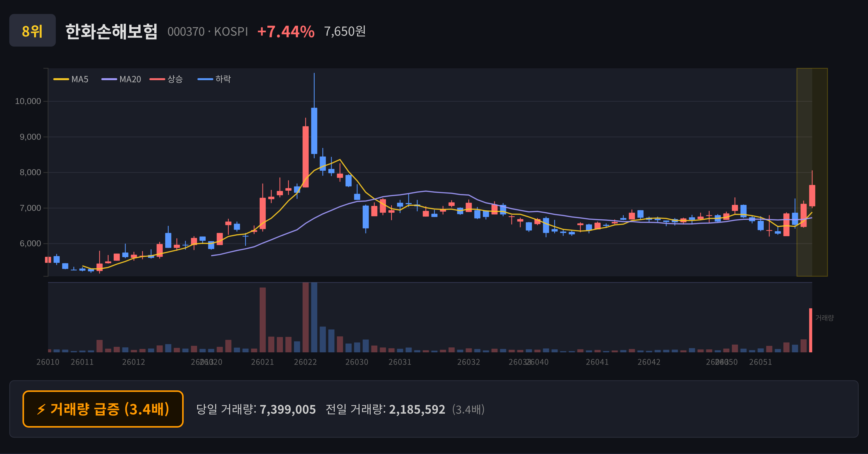868x454 pixels.
Task: Toggle the MA20 legend line
Action: tap(121, 79)
